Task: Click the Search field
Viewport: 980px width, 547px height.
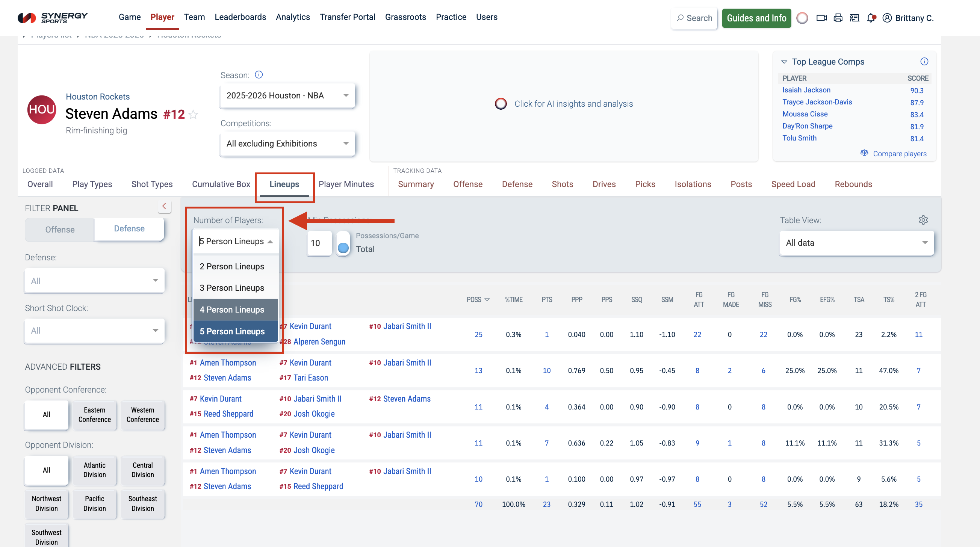Action: (x=694, y=18)
